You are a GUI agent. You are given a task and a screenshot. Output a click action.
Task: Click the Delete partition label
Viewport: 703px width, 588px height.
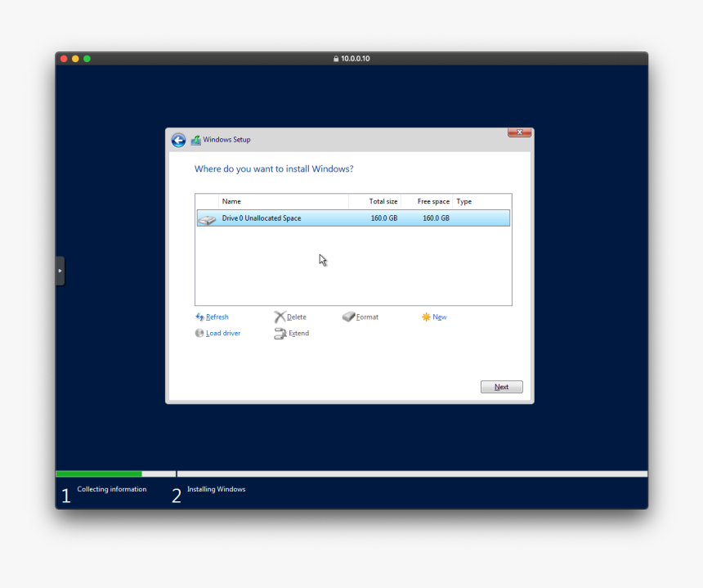point(297,317)
